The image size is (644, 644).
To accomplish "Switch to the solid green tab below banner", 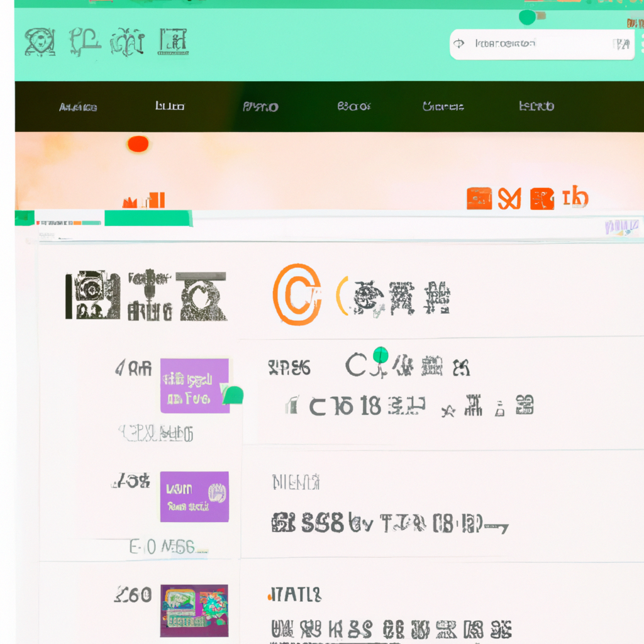I will (x=148, y=218).
